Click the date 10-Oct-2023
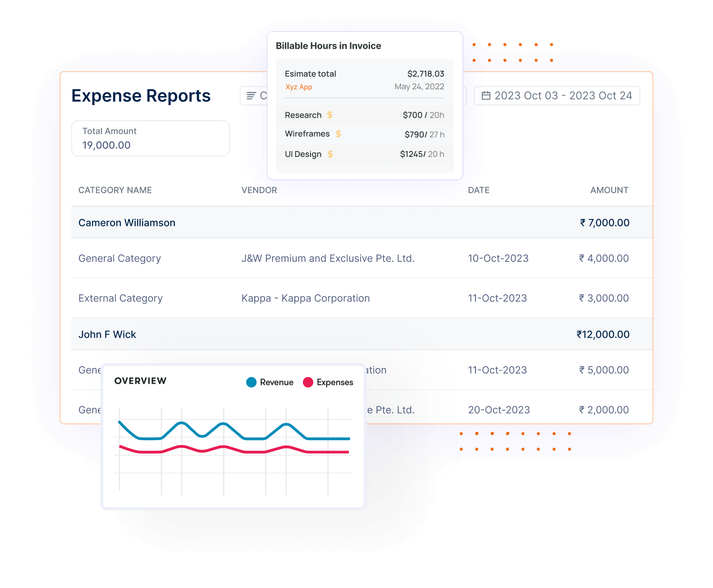 pyautogui.click(x=498, y=258)
